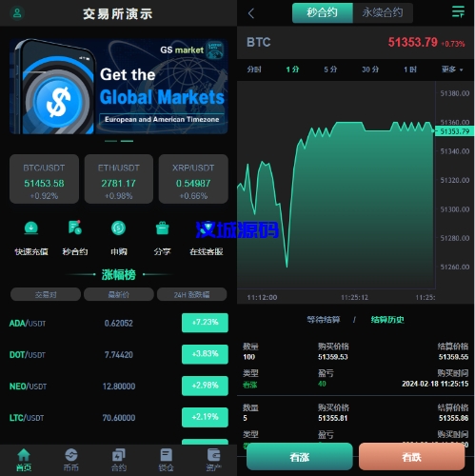
Task: Show the 等待结算 pending orders
Action: click(x=324, y=320)
